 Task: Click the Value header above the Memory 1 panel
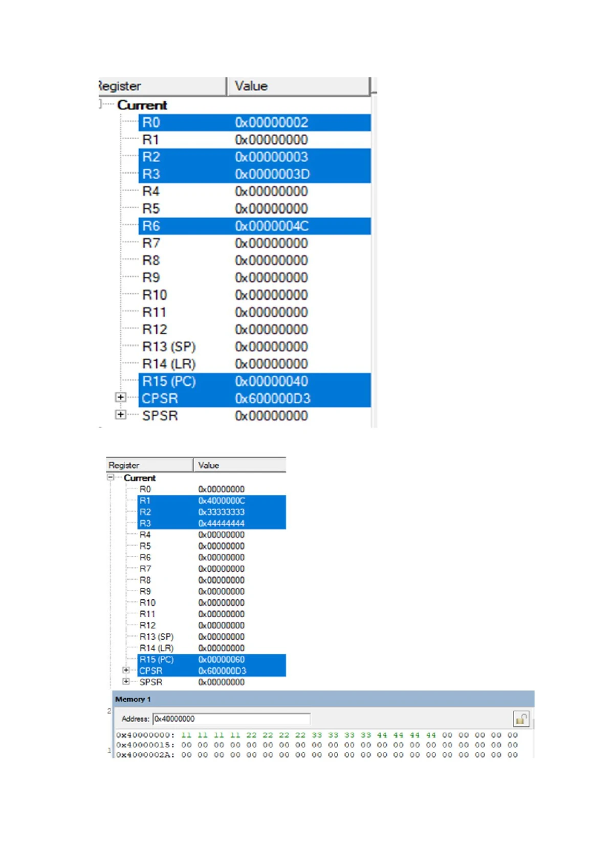239,465
